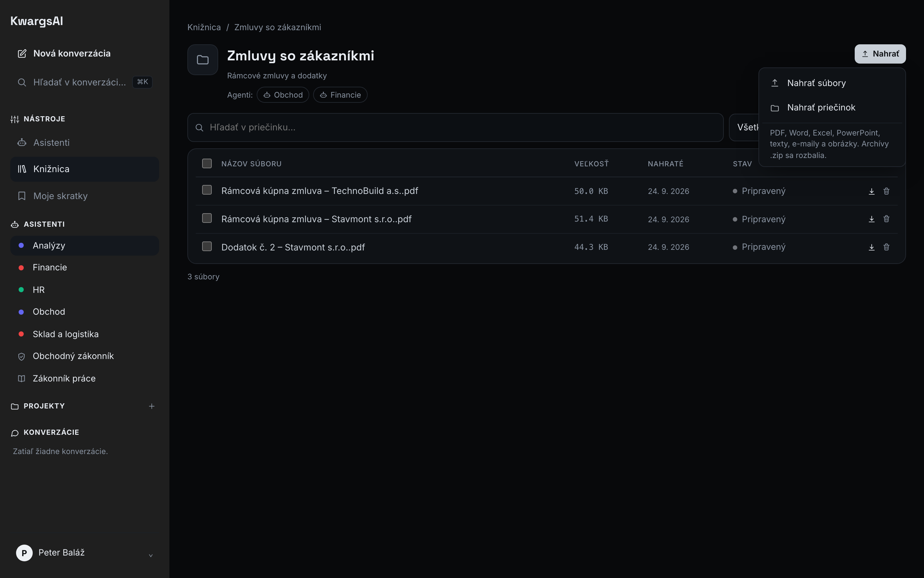Screen dimensions: 924x578
Task: Select the Obchod assistant in sidebar
Action: point(84,312)
